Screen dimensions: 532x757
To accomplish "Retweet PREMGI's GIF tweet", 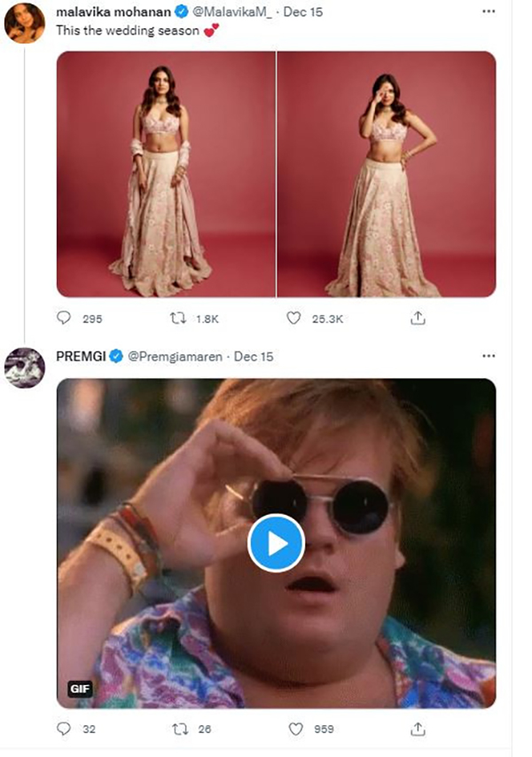I will (x=179, y=729).
